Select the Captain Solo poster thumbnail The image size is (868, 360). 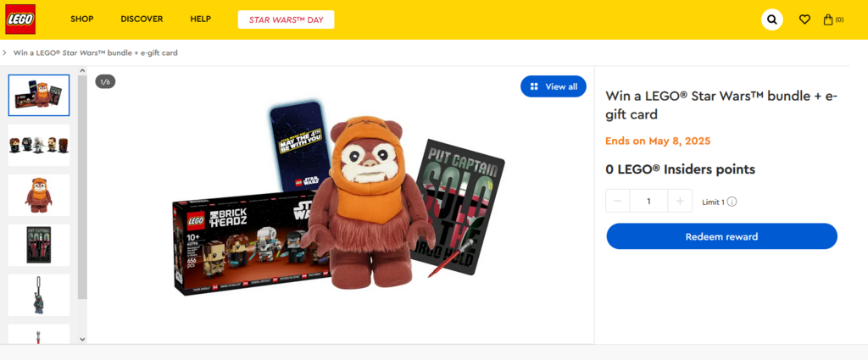click(x=39, y=245)
